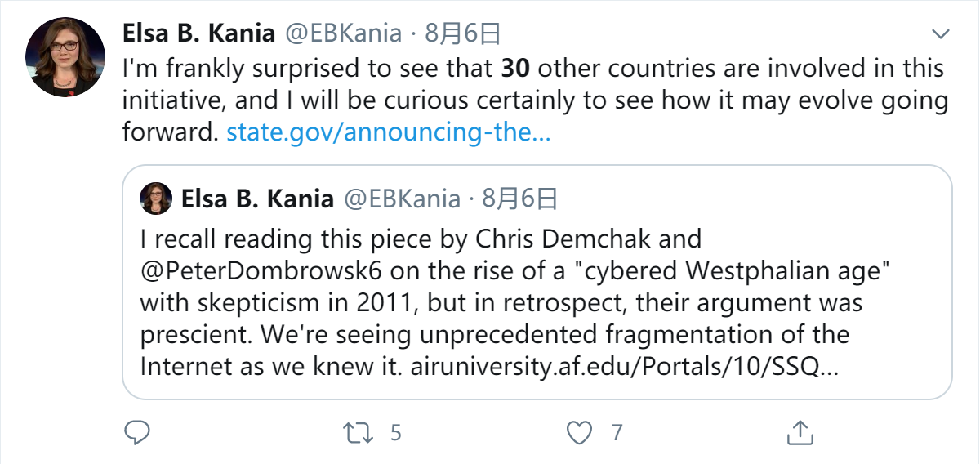
Task: View the like count of 7
Action: 617,432
